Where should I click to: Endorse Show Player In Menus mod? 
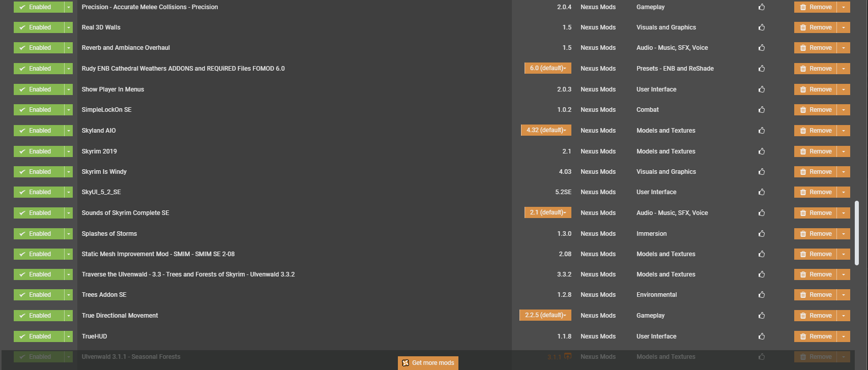pos(761,89)
